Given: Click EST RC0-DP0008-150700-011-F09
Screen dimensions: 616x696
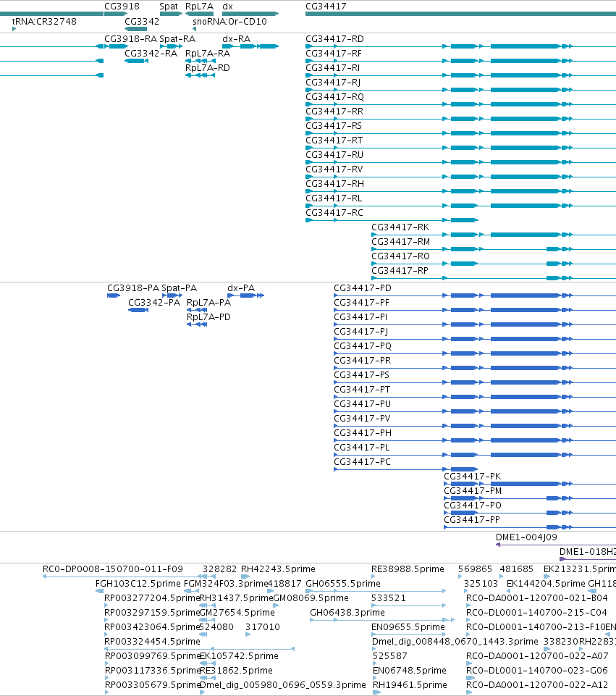Looking at the screenshot, I should pos(113,569).
